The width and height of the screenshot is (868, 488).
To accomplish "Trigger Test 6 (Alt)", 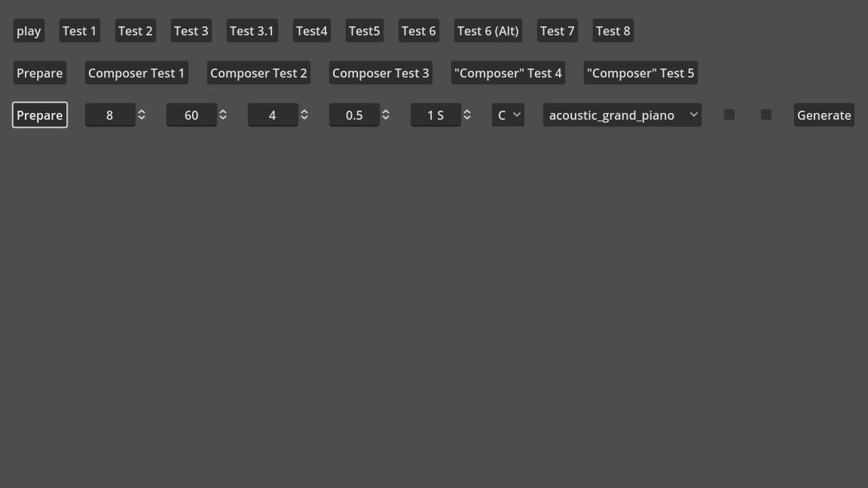I will (x=488, y=31).
